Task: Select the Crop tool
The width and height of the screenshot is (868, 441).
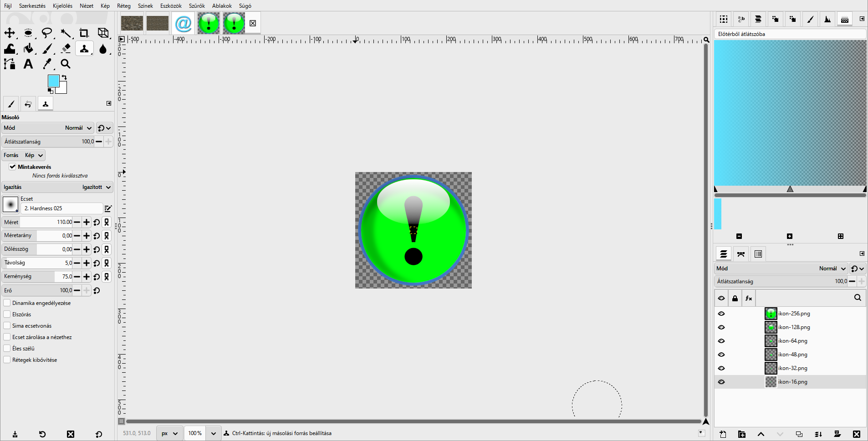Action: tap(84, 33)
